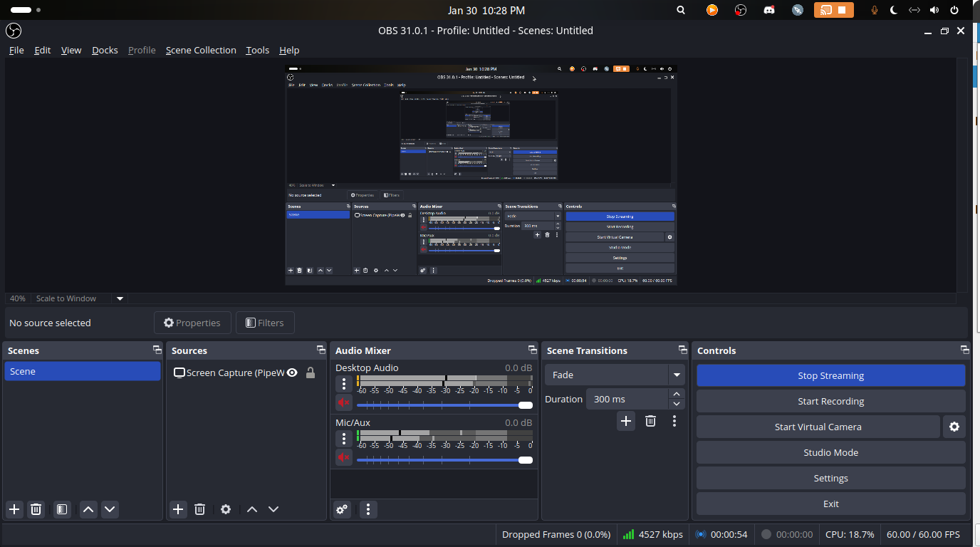980x547 pixels.
Task: Open Desktop Audio options via vertical dots
Action: click(344, 383)
